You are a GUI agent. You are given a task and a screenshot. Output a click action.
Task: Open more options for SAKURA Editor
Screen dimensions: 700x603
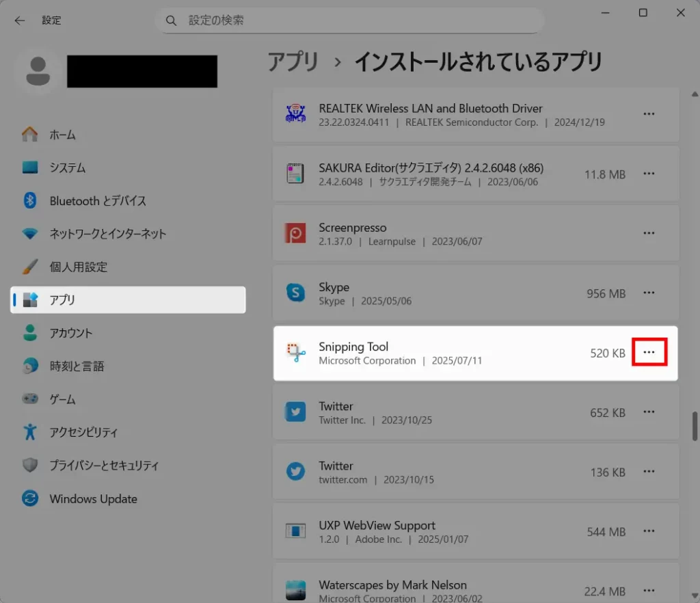click(649, 174)
